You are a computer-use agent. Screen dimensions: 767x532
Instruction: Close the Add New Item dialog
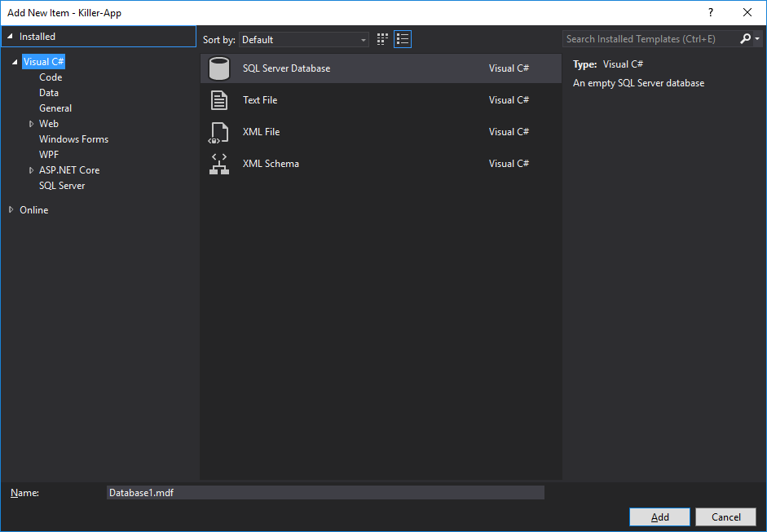[747, 13]
